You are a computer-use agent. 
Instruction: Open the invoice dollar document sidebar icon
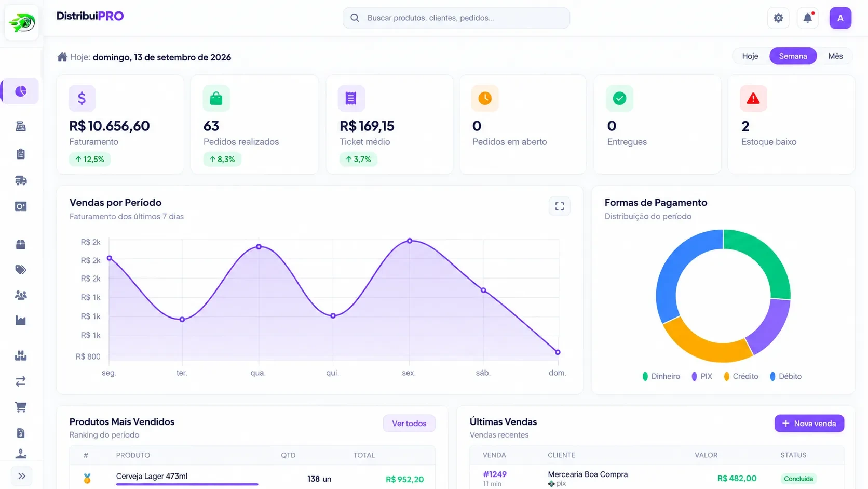pos(21,433)
